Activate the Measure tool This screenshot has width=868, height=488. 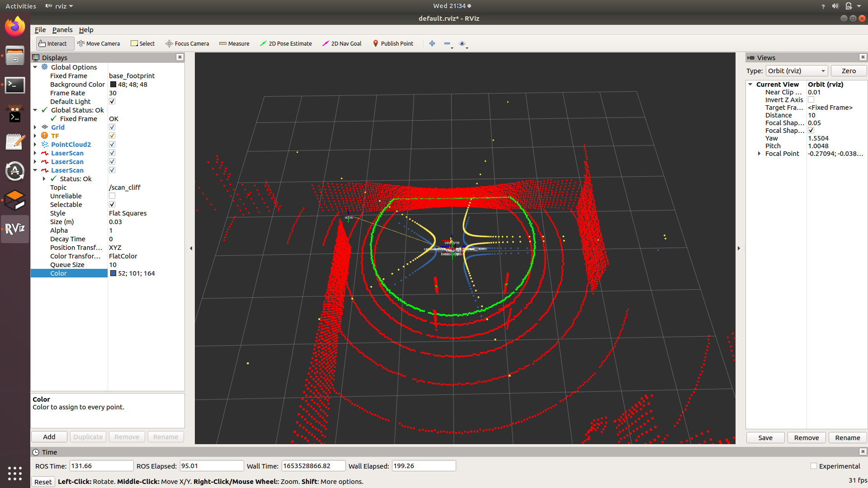pyautogui.click(x=234, y=43)
